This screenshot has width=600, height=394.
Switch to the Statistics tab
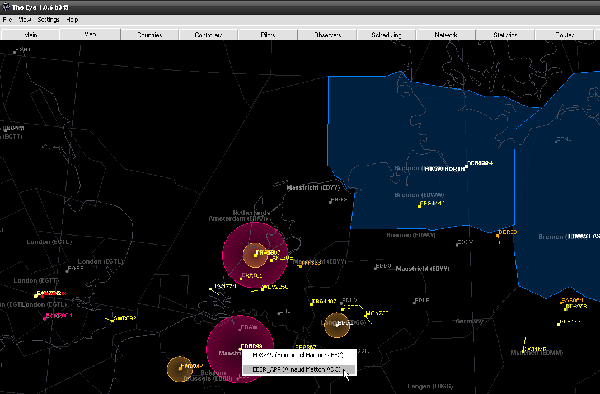[x=505, y=34]
